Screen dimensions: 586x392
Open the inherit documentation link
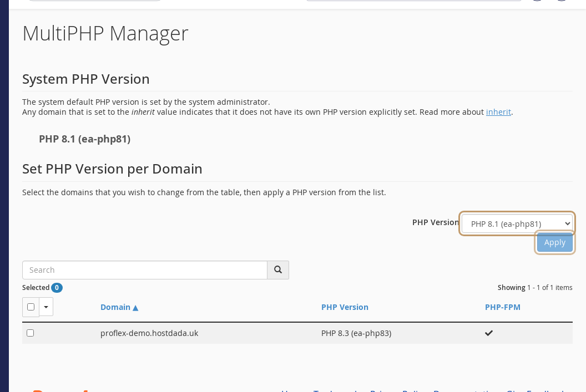(498, 112)
